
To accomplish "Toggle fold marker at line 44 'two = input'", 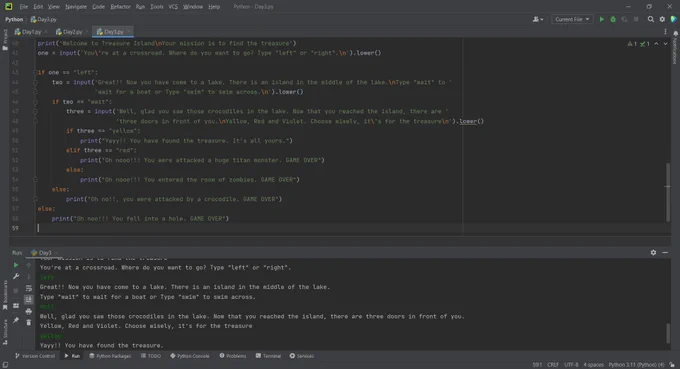I will [x=35, y=82].
